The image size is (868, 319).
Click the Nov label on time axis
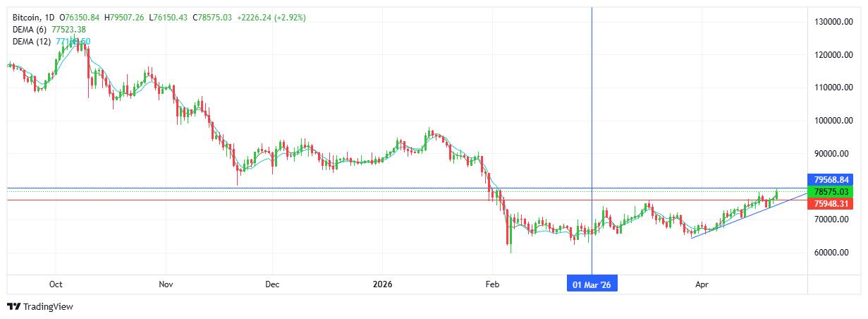[x=166, y=284]
